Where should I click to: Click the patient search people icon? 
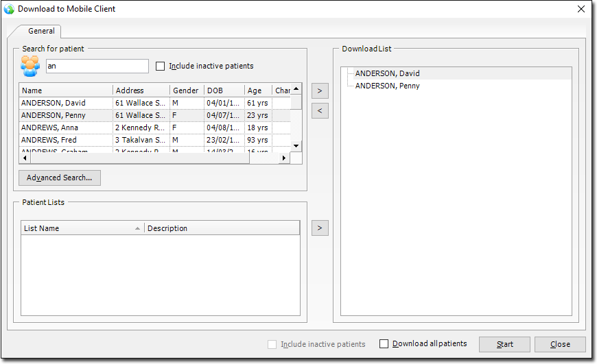pos(30,66)
